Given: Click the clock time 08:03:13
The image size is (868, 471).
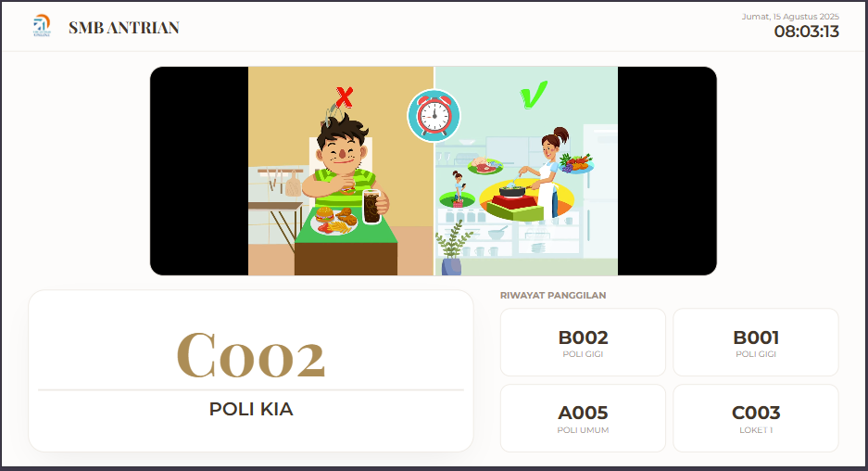Looking at the screenshot, I should 807,32.
